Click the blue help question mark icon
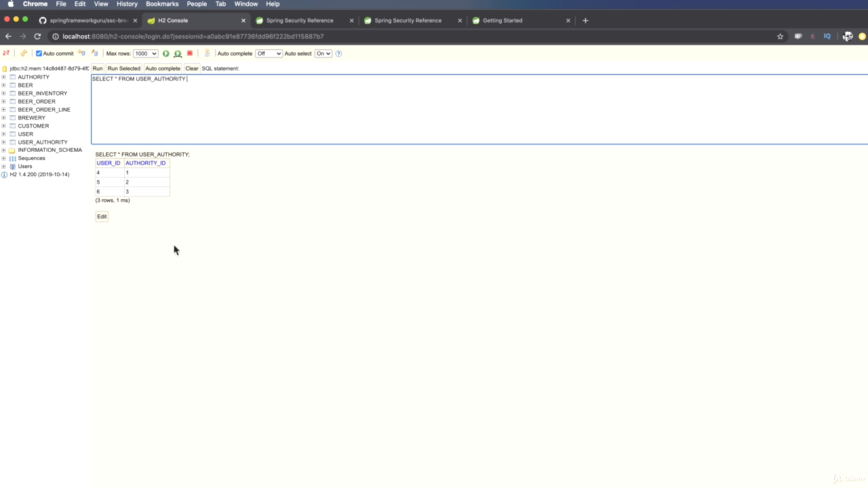Screen dimensions: 868x488 pyautogui.click(x=338, y=54)
